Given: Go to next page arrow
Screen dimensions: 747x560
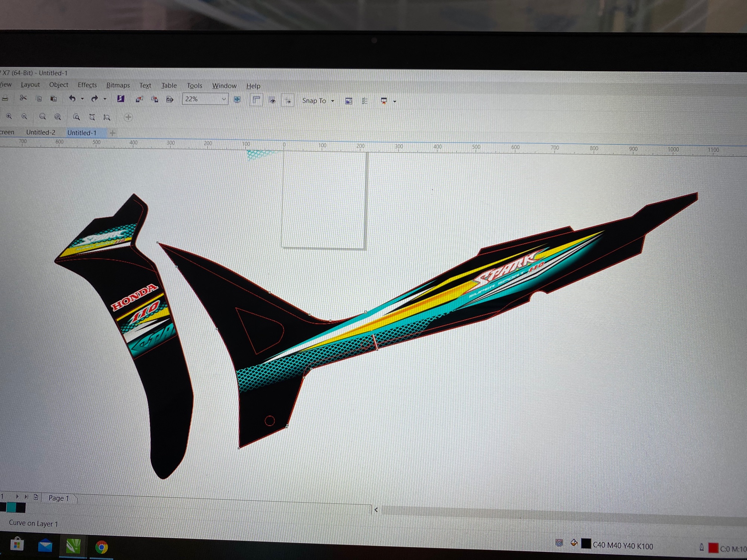Looking at the screenshot, I should tap(17, 497).
